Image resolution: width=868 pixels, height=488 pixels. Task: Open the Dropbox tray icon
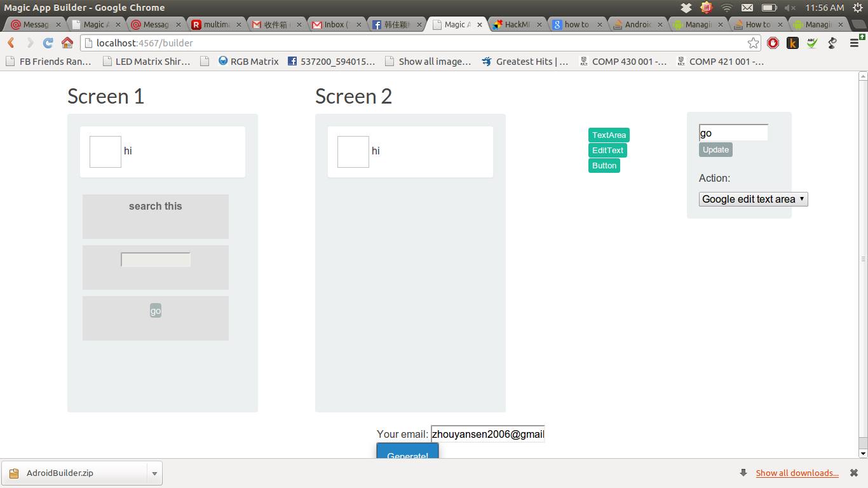pos(686,8)
